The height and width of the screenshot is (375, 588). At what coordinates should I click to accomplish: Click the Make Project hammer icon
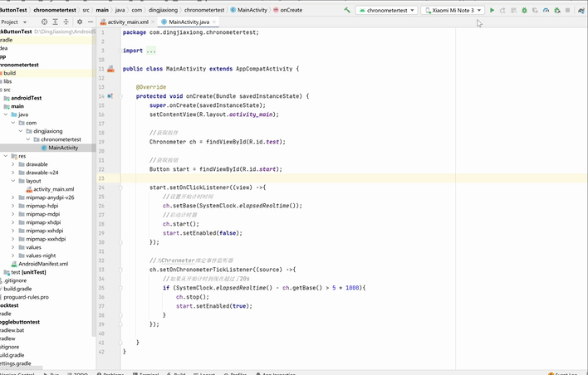click(x=347, y=10)
